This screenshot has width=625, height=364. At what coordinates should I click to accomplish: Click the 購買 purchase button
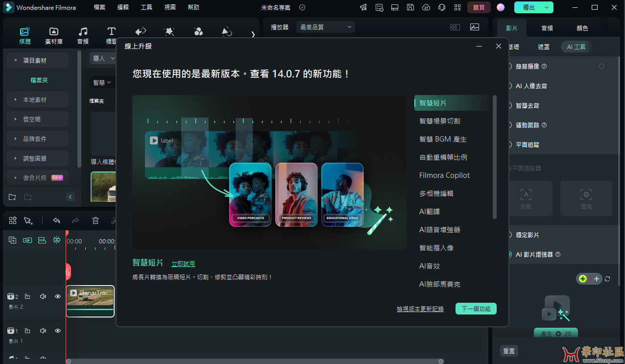point(479,7)
